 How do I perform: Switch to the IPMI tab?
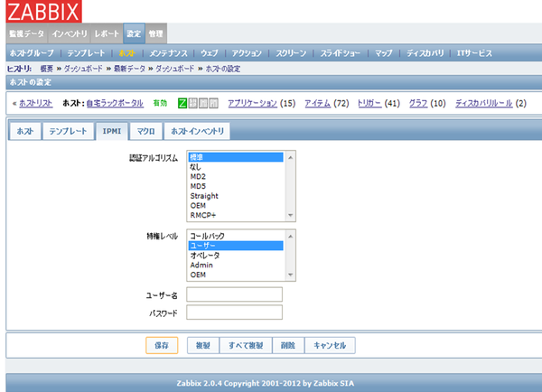point(112,131)
